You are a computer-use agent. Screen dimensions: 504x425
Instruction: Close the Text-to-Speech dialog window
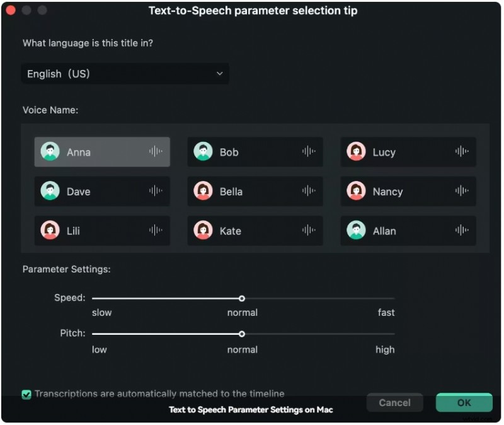10,10
